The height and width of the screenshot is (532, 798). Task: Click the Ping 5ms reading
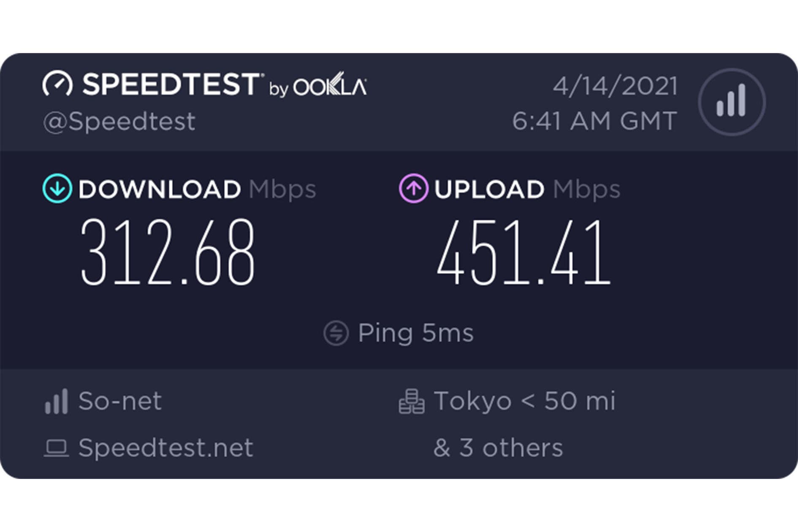(416, 332)
